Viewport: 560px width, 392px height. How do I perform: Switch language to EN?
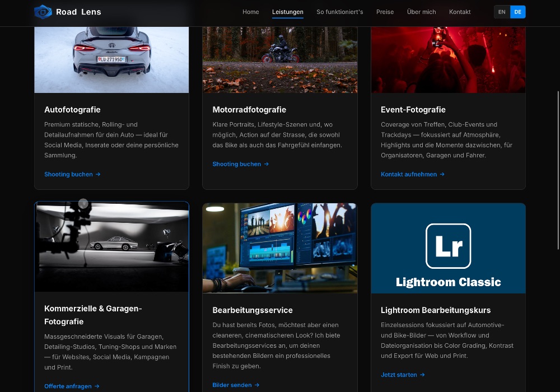coord(502,12)
